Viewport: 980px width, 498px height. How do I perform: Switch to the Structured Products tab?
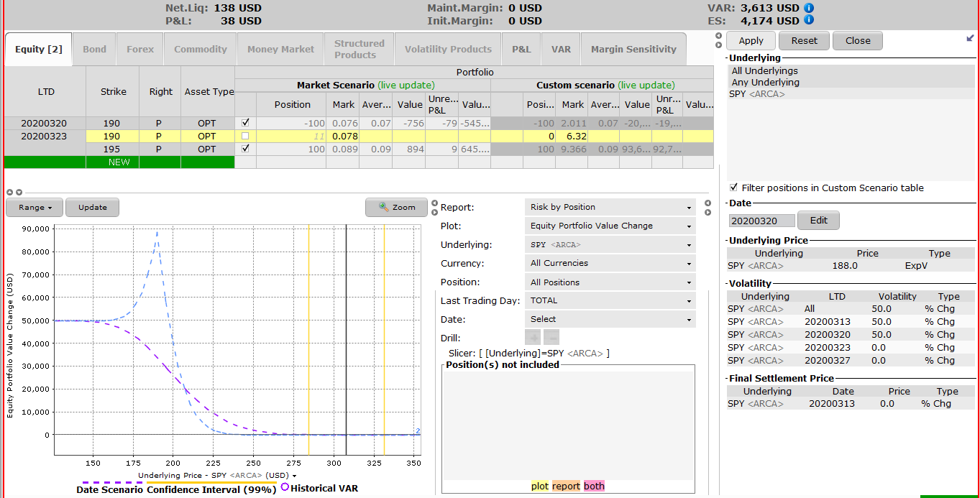coord(359,49)
